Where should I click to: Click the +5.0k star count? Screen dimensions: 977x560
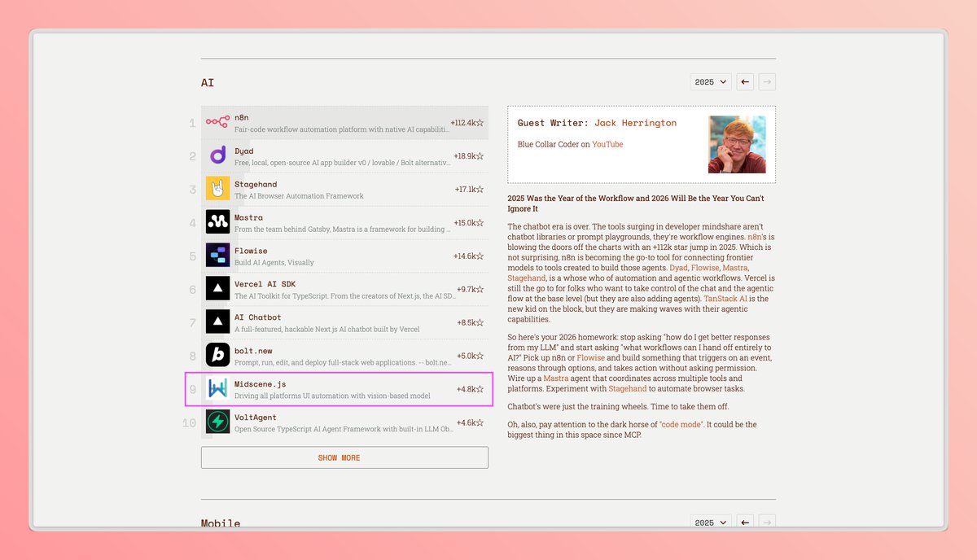coord(471,357)
